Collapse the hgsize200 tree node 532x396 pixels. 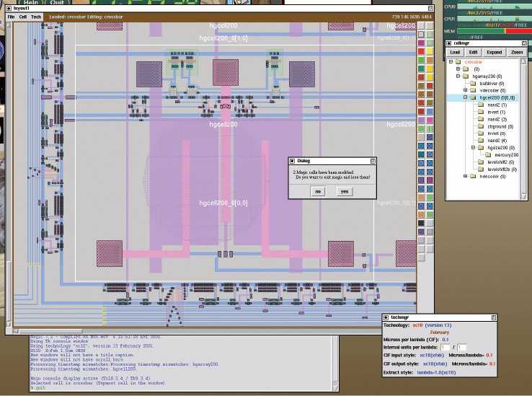click(x=473, y=147)
